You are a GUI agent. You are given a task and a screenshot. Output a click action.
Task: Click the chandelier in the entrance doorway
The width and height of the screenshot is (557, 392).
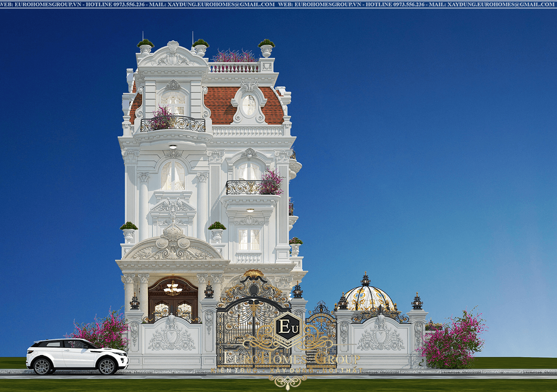click(x=173, y=287)
